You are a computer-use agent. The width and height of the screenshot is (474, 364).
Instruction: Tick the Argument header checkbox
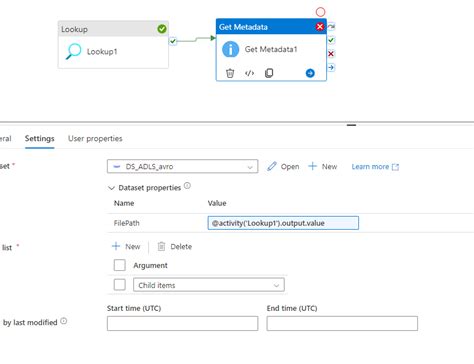120,265
